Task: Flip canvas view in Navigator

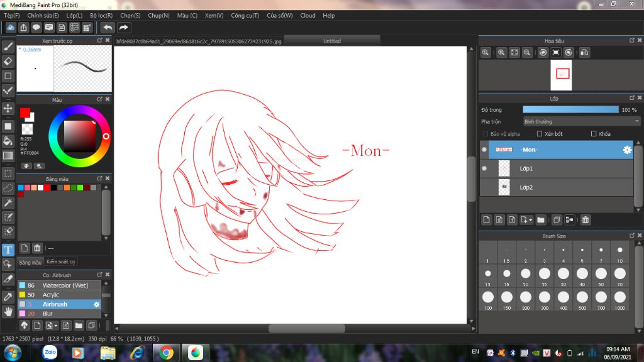Action: click(584, 53)
